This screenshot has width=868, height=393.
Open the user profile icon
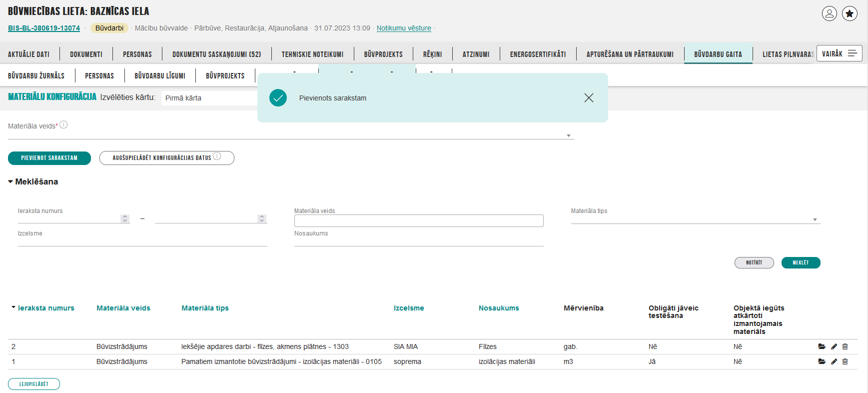pyautogui.click(x=830, y=13)
